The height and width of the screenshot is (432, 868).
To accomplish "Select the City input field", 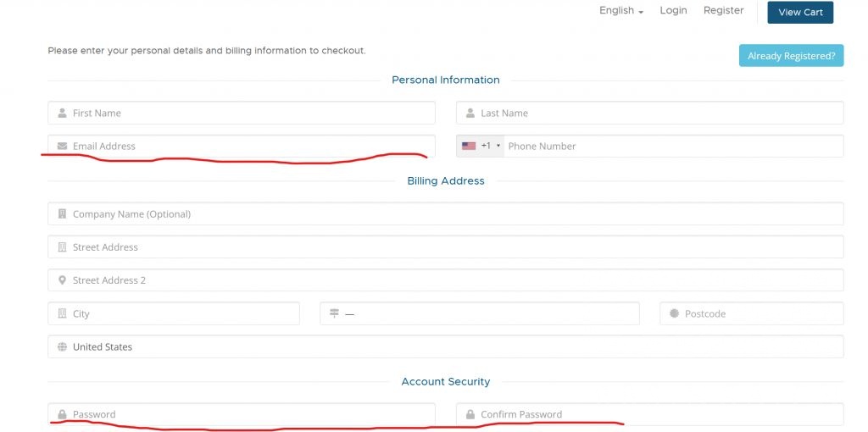I will [x=173, y=313].
